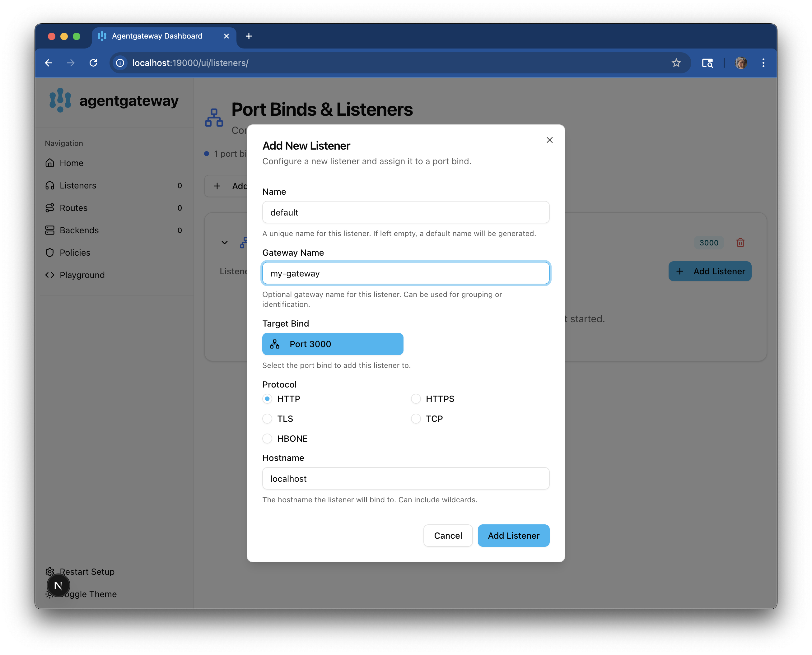Confirm with the Add Listener dialog button
This screenshot has height=655, width=812.
point(513,535)
